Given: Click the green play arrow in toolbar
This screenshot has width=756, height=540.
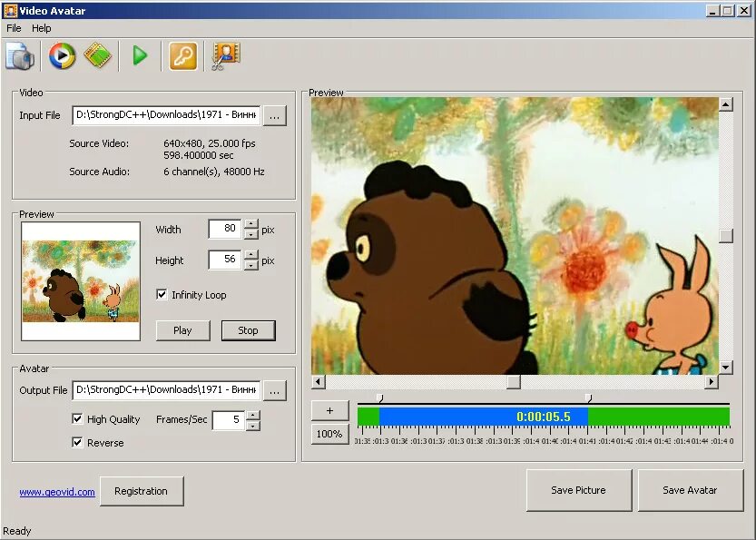Looking at the screenshot, I should (140, 56).
